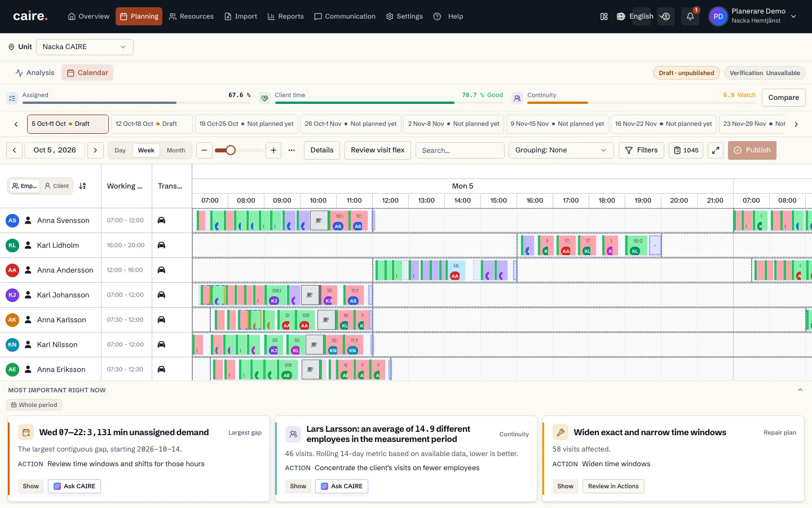
Task: Click Ask CAIRE on the Largest gap card
Action: 74,487
